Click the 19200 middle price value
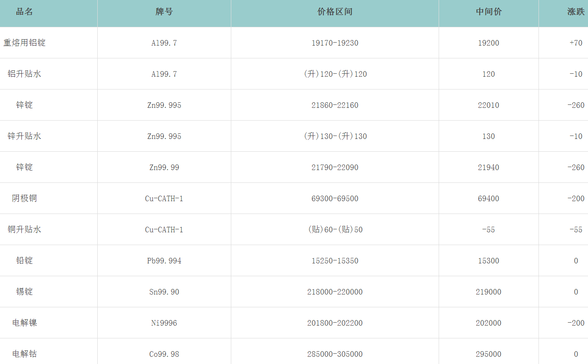588x364 pixels. 489,43
